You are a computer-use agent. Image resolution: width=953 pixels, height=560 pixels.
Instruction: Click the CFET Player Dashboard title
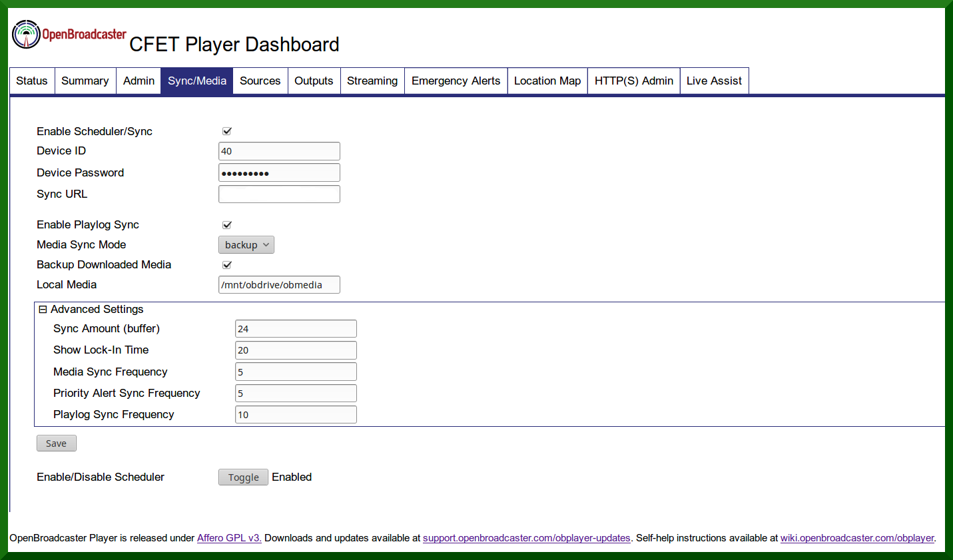[x=234, y=45]
